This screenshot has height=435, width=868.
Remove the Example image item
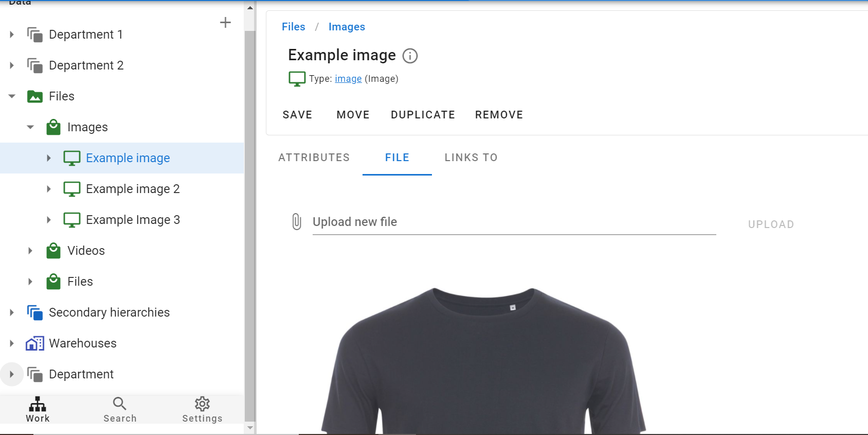(499, 115)
